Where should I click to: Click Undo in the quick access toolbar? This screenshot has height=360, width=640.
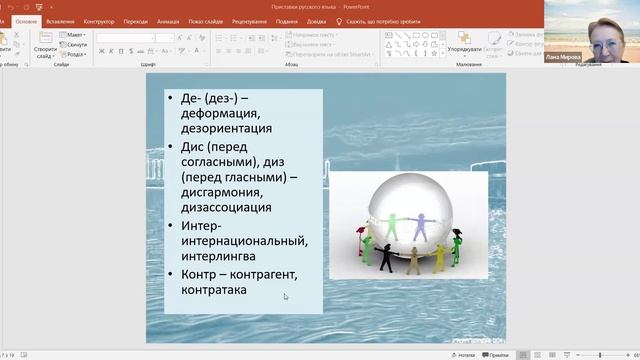(x=11, y=7)
